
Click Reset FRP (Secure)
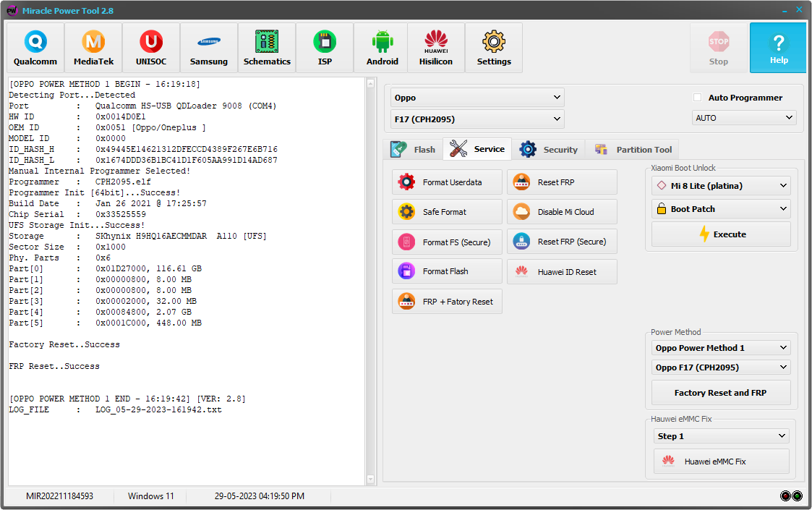562,242
